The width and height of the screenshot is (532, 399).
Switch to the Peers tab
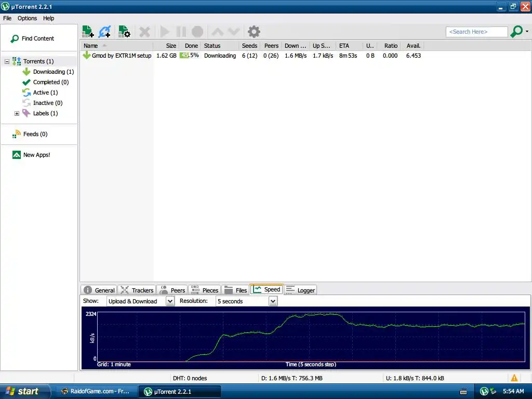point(172,290)
